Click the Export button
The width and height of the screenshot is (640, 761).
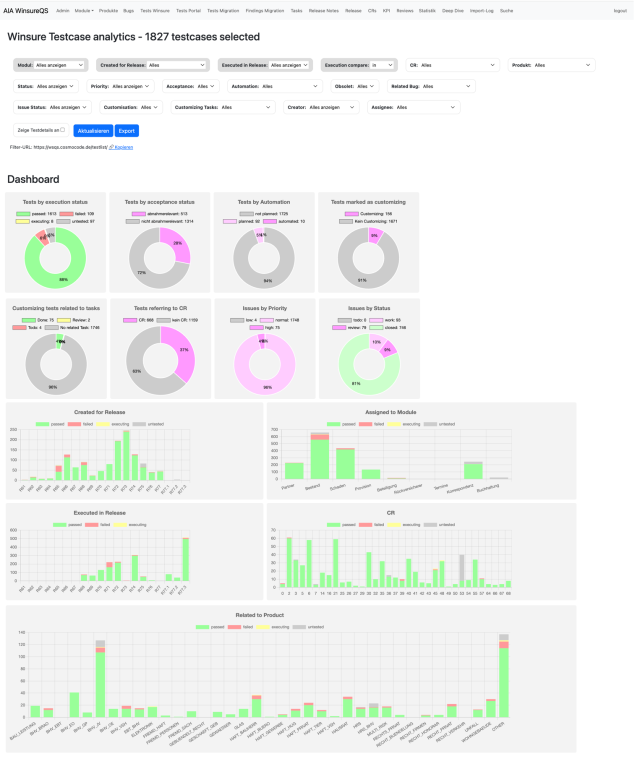click(126, 130)
